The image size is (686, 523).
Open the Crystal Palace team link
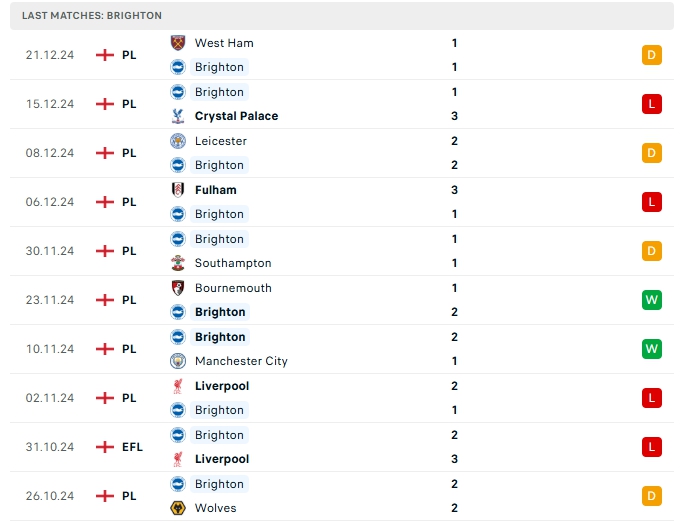236,116
